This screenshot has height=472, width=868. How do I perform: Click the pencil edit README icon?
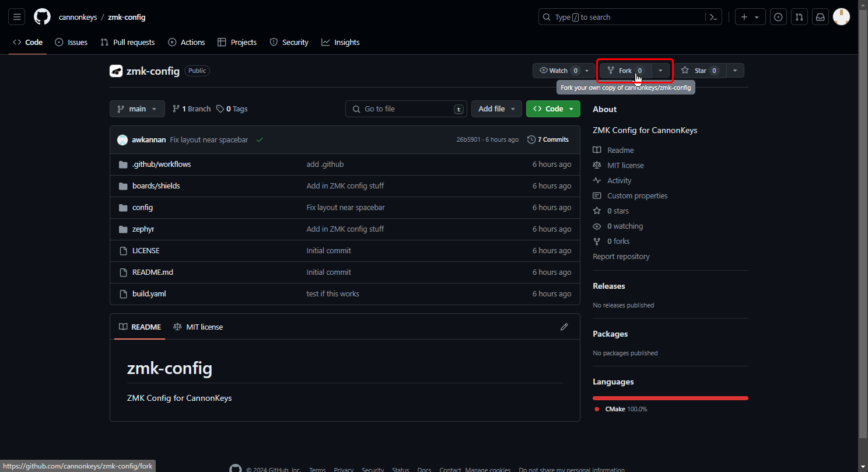coord(564,327)
